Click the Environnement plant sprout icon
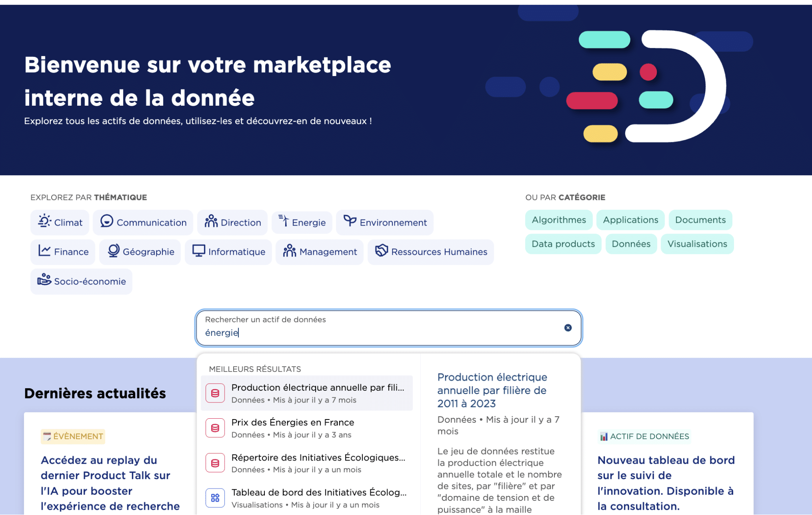The image size is (812, 515). [x=349, y=221]
